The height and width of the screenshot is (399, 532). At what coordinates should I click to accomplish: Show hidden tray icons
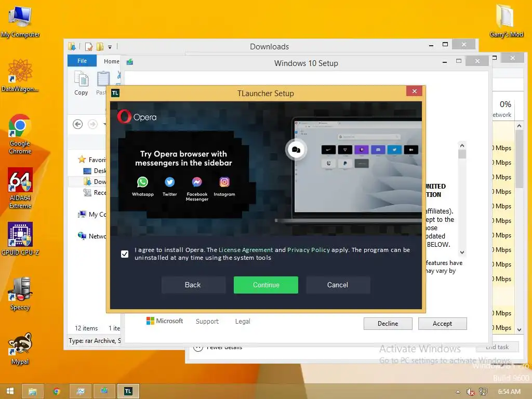(458, 392)
